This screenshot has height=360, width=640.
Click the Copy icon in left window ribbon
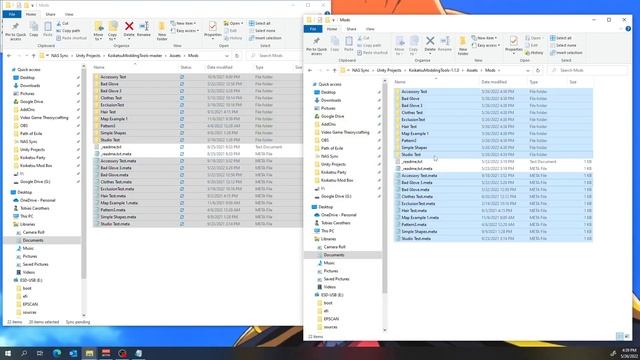click(34, 29)
